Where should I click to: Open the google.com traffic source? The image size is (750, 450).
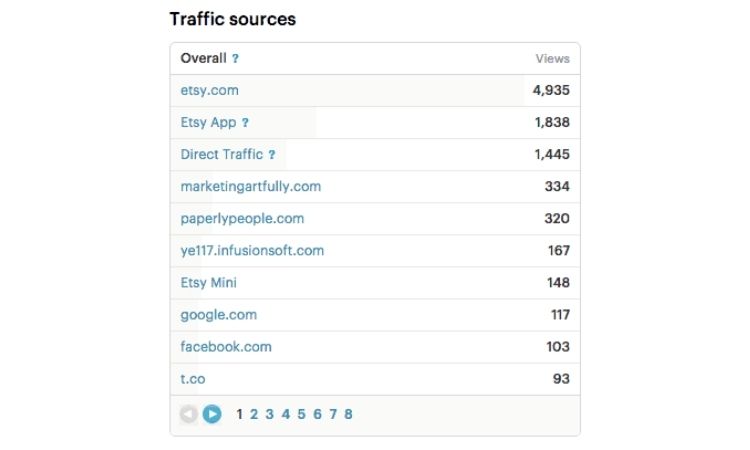pyautogui.click(x=219, y=315)
